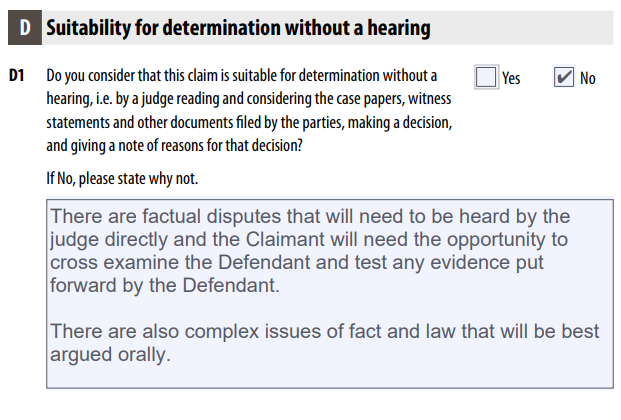Click the word 'Claimant' in the answer box
This screenshot has width=621, height=420.
point(283,239)
